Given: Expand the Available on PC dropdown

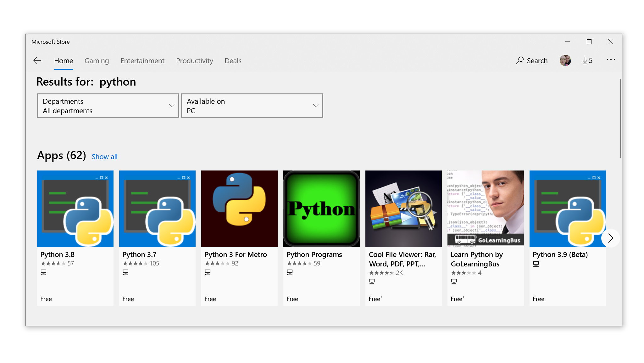Looking at the screenshot, I should 252,105.
